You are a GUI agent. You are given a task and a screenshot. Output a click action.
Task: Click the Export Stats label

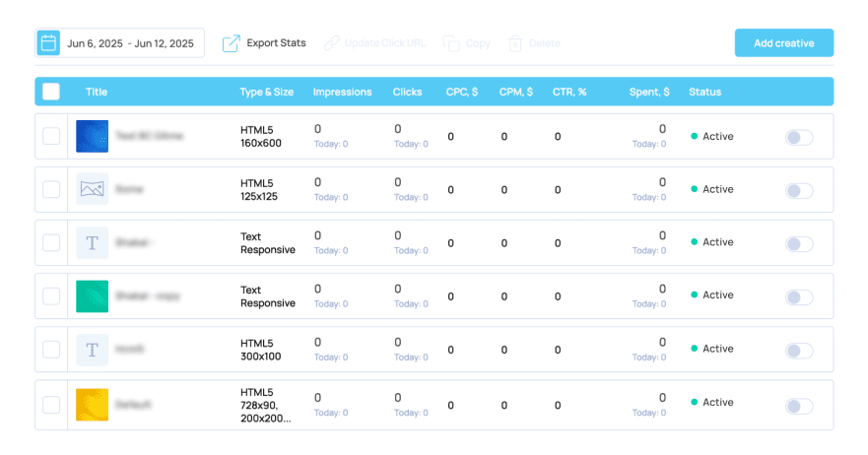(276, 43)
